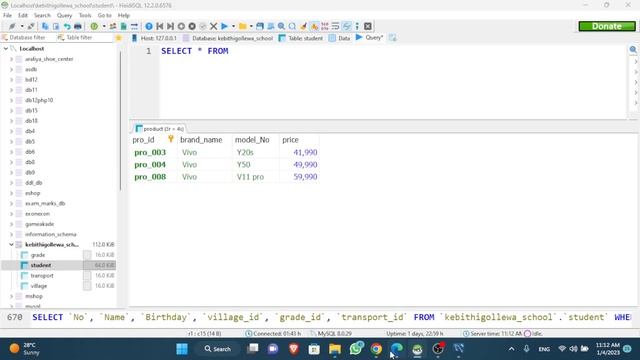The height and width of the screenshot is (360, 640).
Task: Switch to the Table: student tab
Action: coord(301,38)
